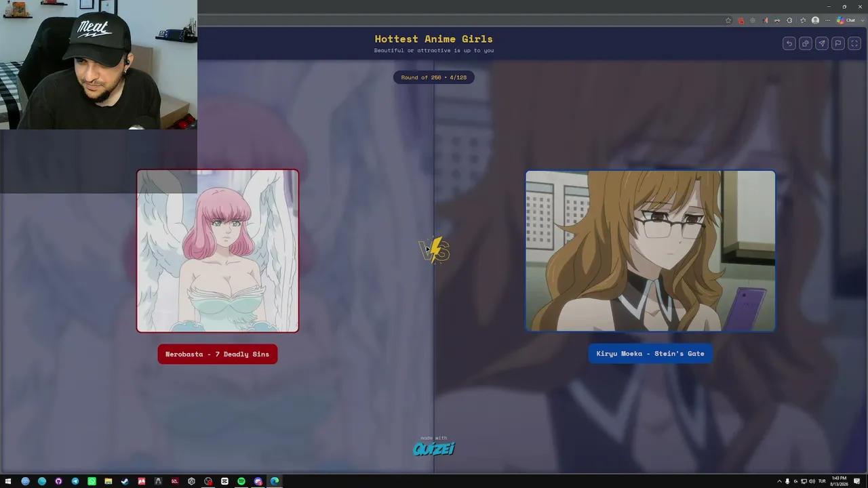Open the Windows Start menu

8,481
